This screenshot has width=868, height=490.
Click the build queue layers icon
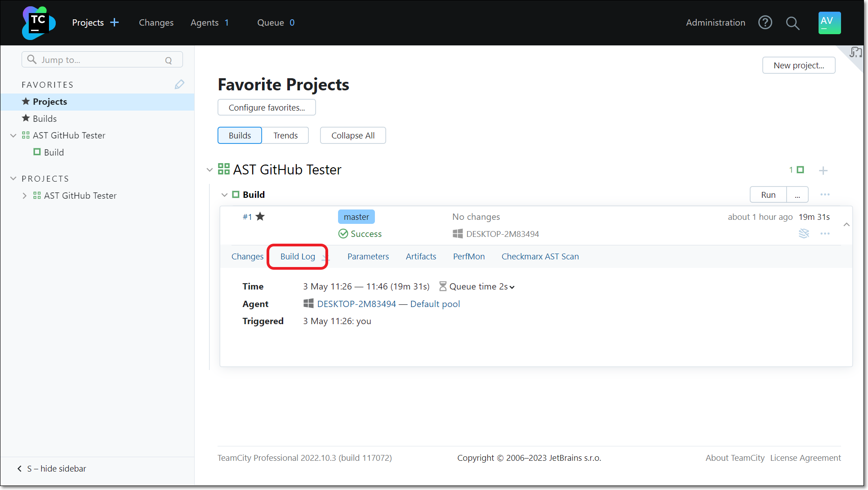pos(804,233)
